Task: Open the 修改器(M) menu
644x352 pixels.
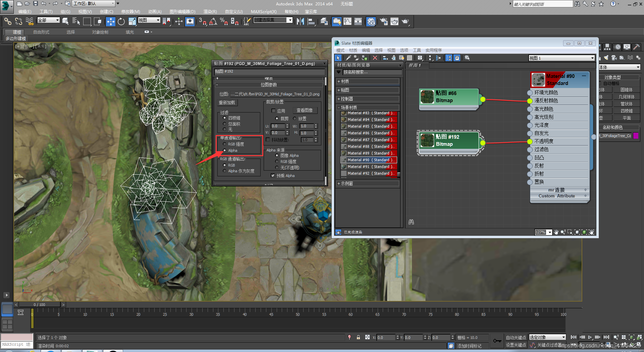Action: (130, 11)
